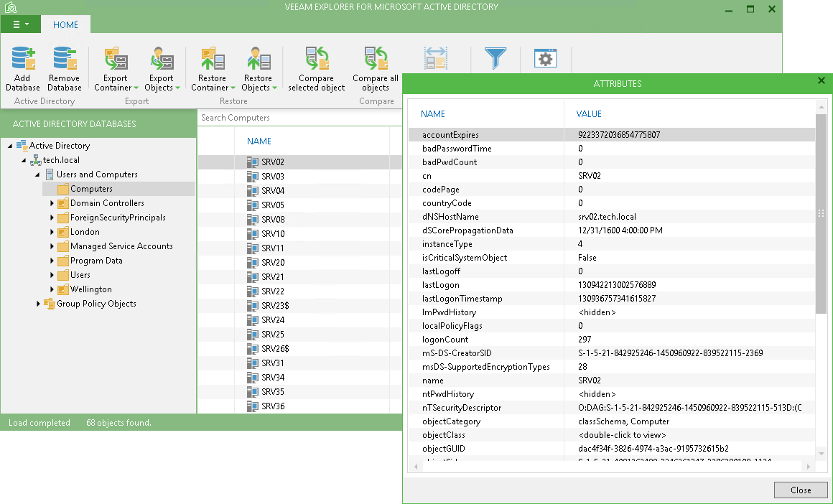Click the Active Directory root icon
Image resolution: width=833 pixels, height=504 pixels.
pyautogui.click(x=22, y=146)
